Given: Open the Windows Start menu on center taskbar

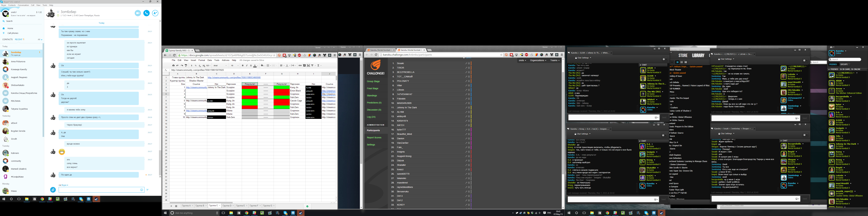Looking at the screenshot, I should click(x=165, y=213).
